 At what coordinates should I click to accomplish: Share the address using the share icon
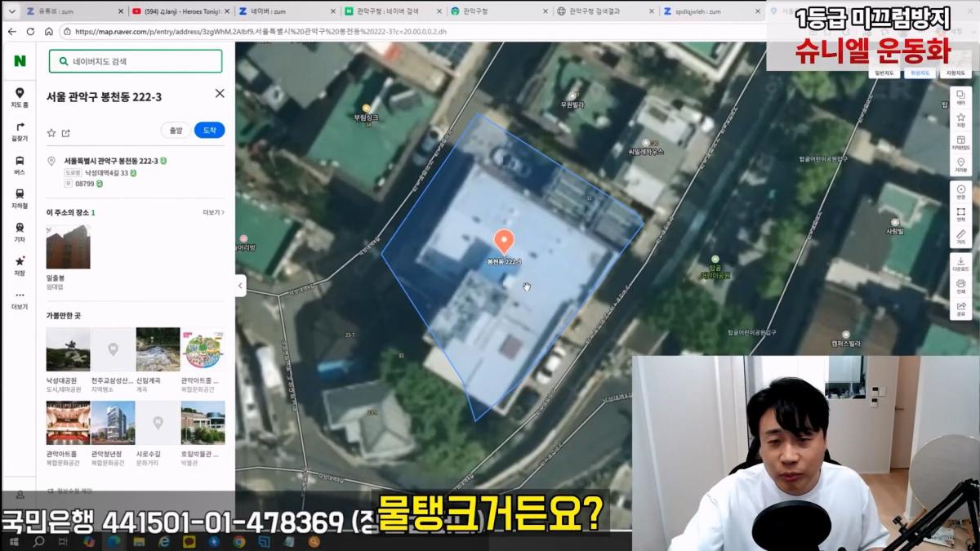point(66,132)
